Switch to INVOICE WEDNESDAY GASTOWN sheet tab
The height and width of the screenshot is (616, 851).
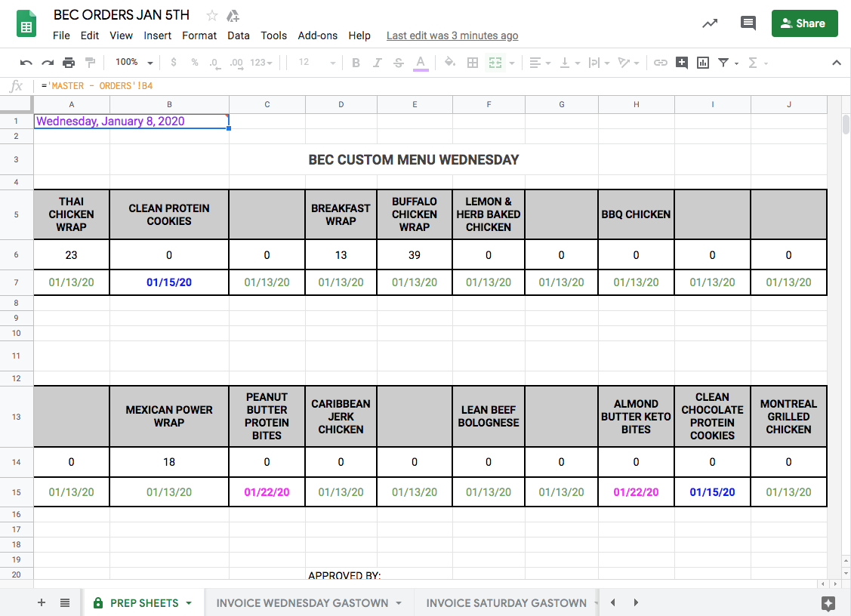(302, 603)
